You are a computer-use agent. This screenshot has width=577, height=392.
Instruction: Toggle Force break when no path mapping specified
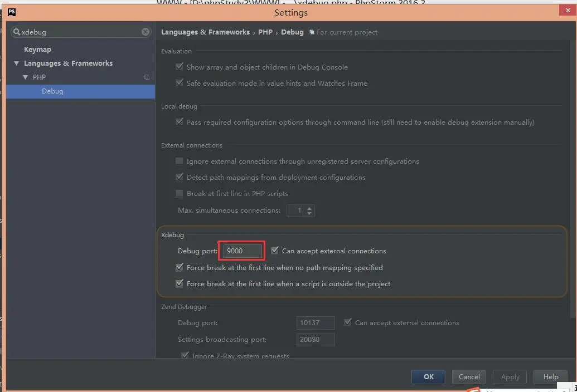coord(180,267)
